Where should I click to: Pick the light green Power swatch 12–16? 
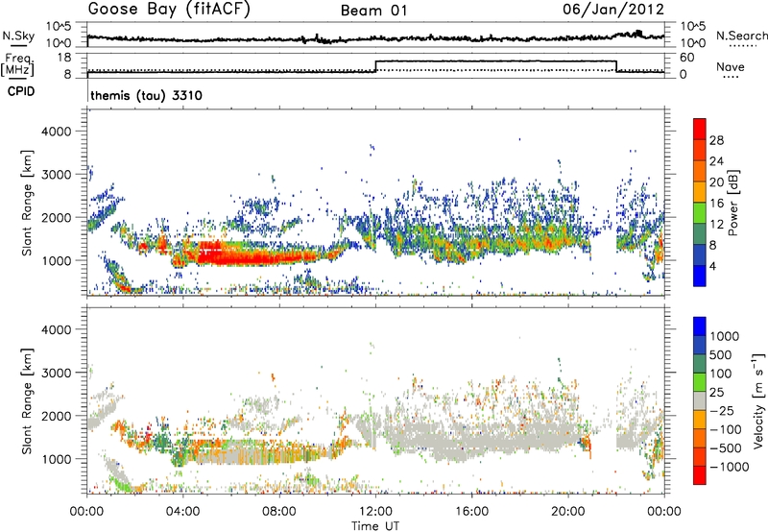tap(700, 213)
